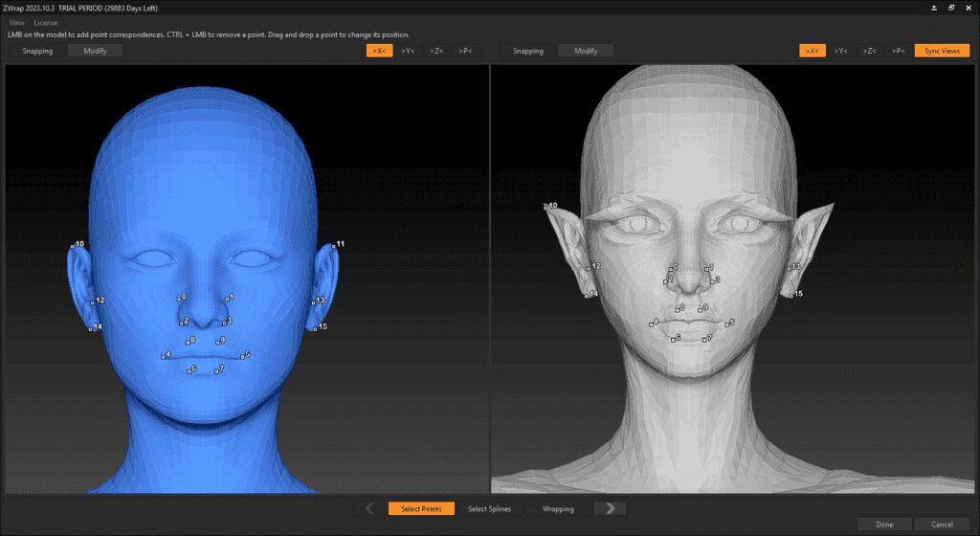Select point marker 10 on the blue model

coord(73,246)
